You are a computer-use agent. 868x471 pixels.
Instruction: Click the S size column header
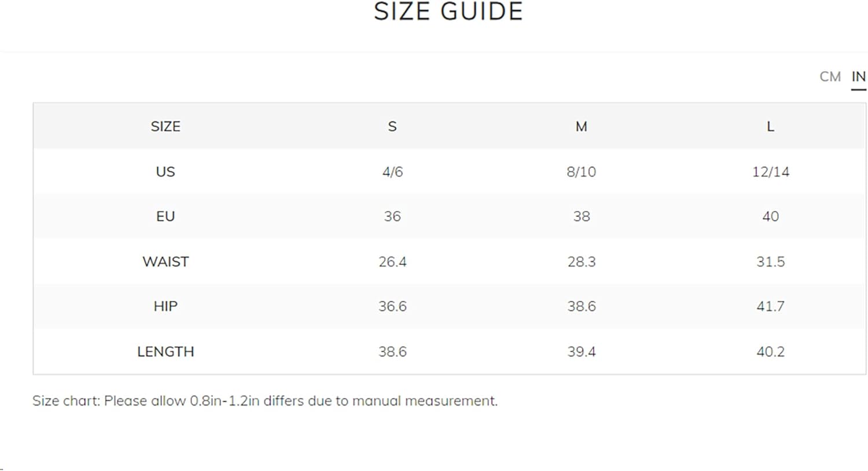coord(392,126)
